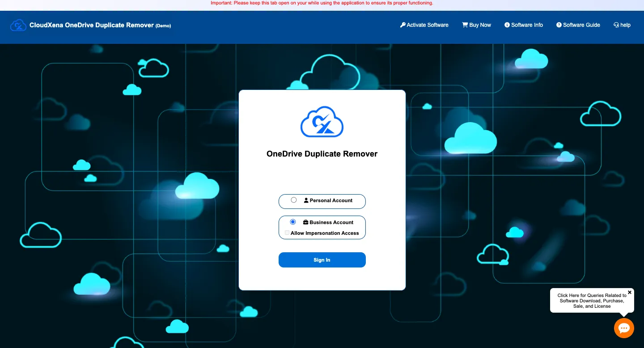Enable the Allow Impersonation Access checkbox
Image resolution: width=644 pixels, height=348 pixels.
click(x=287, y=233)
